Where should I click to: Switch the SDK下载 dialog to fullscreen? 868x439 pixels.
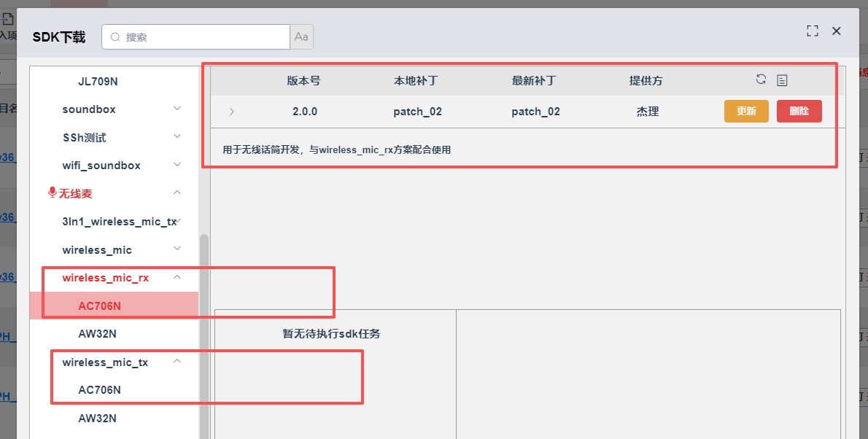coord(812,31)
